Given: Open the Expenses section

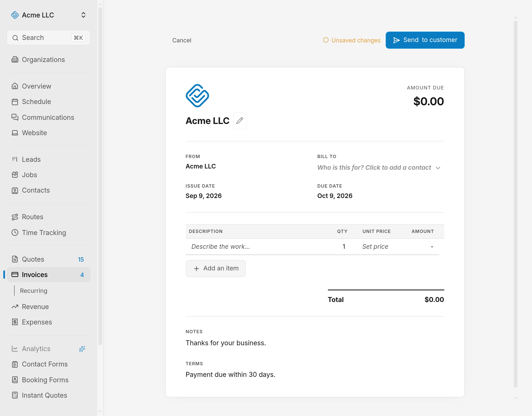Looking at the screenshot, I should [49, 322].
